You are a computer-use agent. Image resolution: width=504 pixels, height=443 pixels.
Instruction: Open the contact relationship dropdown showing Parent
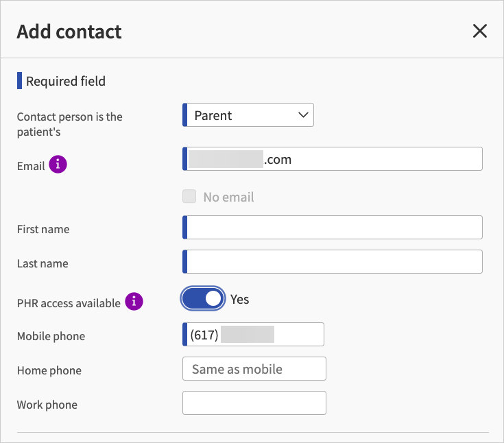248,115
